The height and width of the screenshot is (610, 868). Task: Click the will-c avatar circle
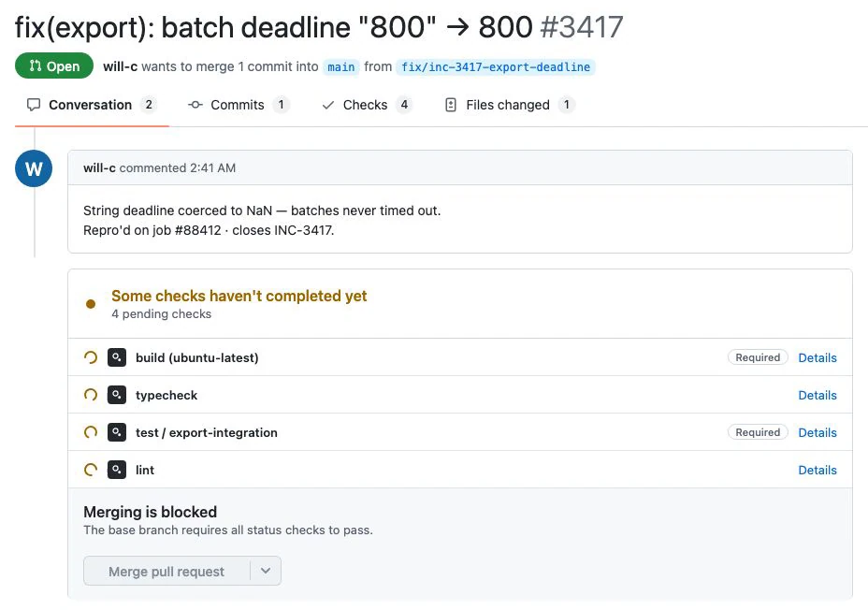pos(34,168)
